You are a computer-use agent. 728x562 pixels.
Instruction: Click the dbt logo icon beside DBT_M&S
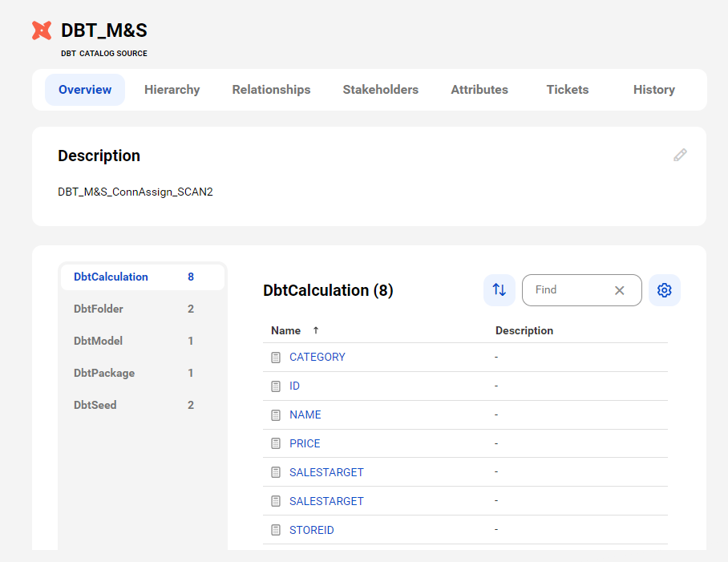pos(42,30)
